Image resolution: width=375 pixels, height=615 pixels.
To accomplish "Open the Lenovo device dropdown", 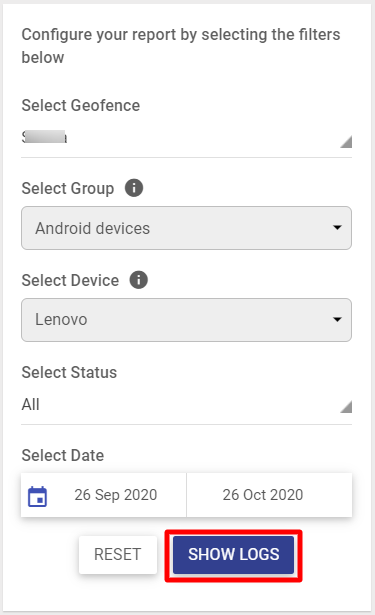I will (186, 320).
